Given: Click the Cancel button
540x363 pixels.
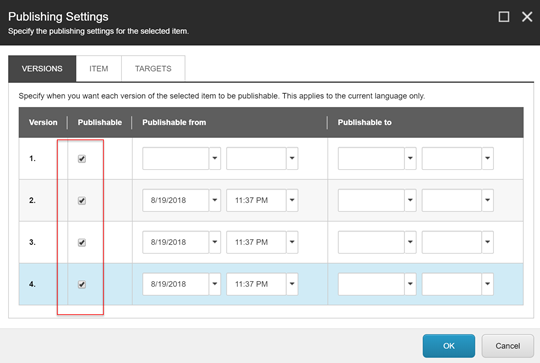Looking at the screenshot, I should pos(508,346).
